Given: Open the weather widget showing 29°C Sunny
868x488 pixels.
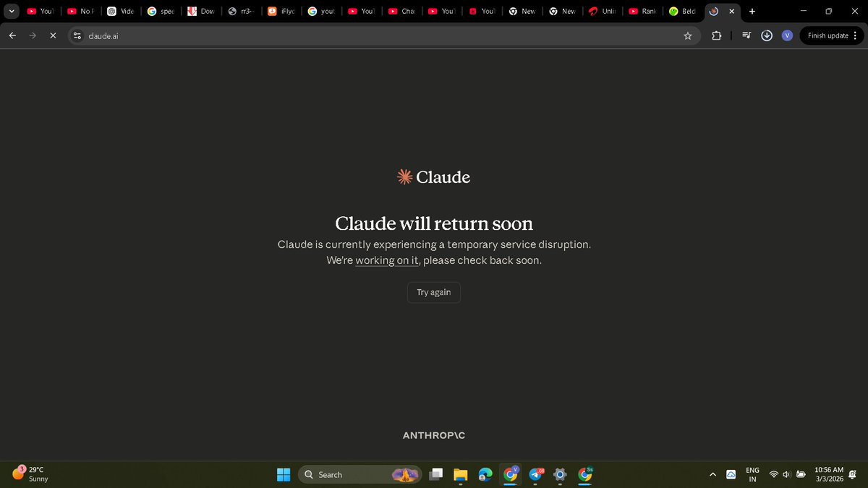Looking at the screenshot, I should pos(30,474).
